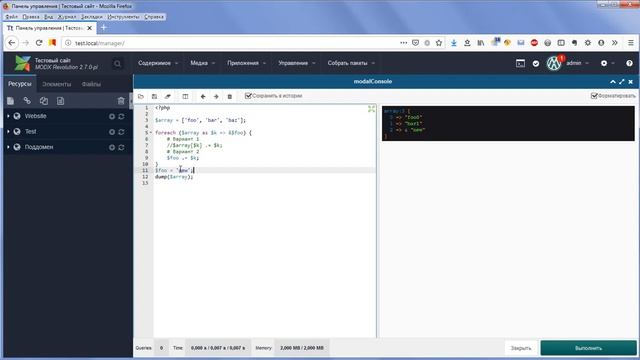This screenshot has width=640, height=360.
Task: Go to previous history entry arrow
Action: pyautogui.click(x=203, y=96)
